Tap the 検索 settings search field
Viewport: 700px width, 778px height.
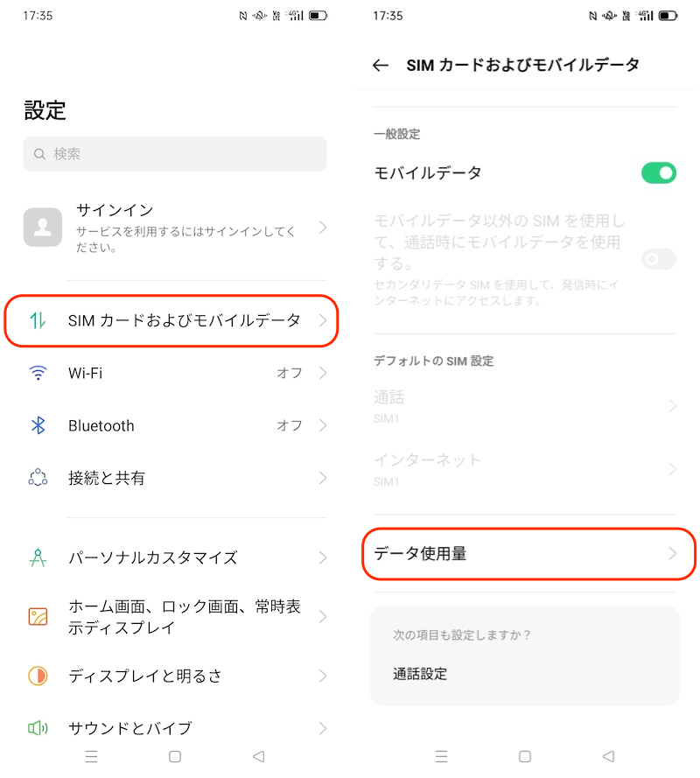pos(175,154)
